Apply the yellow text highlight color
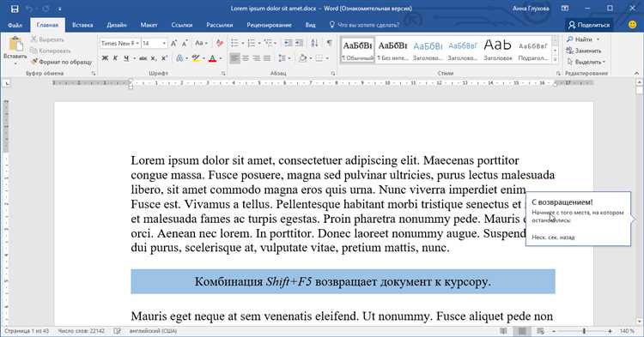644x337 pixels. click(196, 58)
